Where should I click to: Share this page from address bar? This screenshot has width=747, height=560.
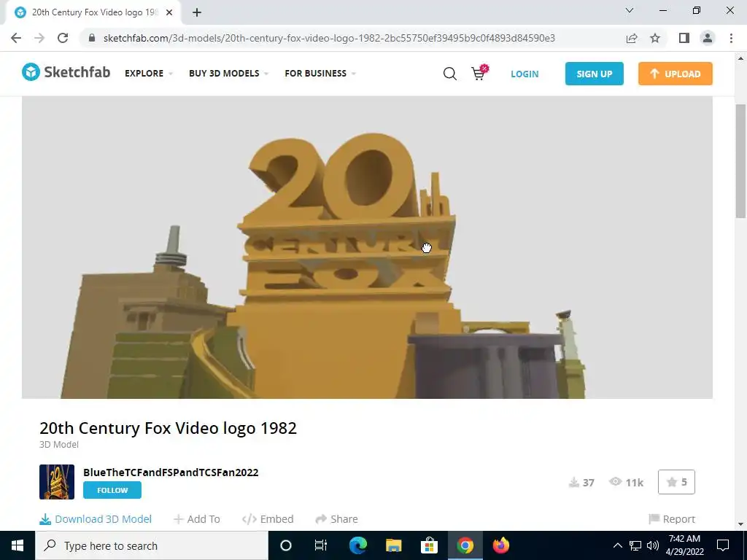pyautogui.click(x=632, y=38)
